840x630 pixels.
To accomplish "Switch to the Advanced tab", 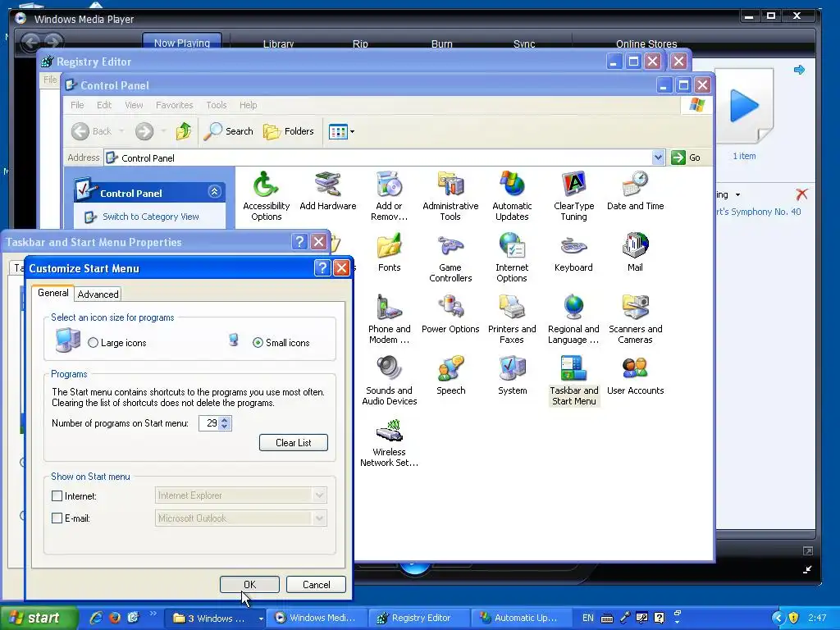I will [98, 294].
